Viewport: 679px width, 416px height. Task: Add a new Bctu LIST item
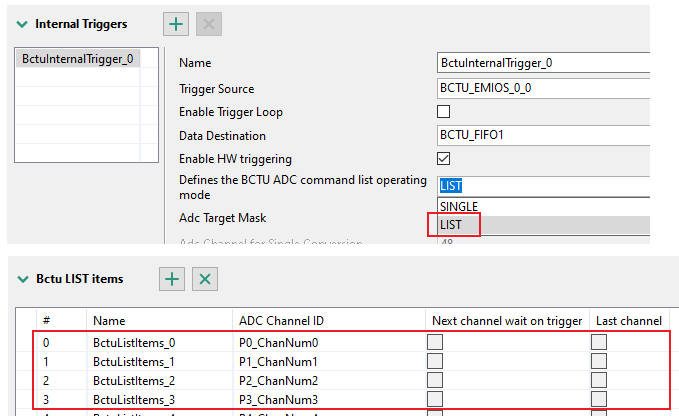coord(174,279)
